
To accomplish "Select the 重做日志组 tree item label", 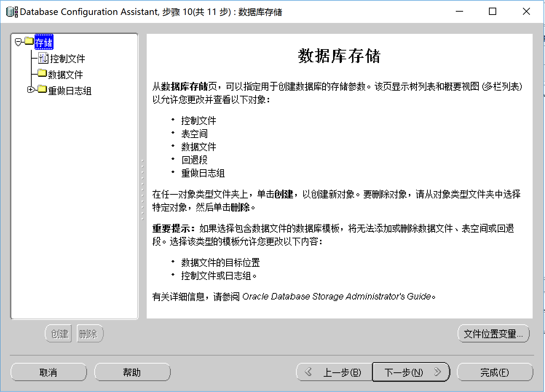I will tap(70, 91).
